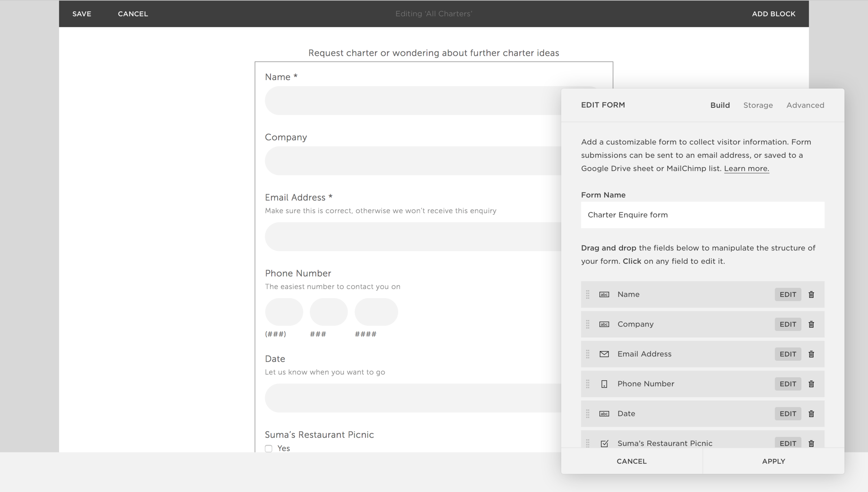The width and height of the screenshot is (868, 492).
Task: Edit the Email Address field
Action: [x=788, y=354]
